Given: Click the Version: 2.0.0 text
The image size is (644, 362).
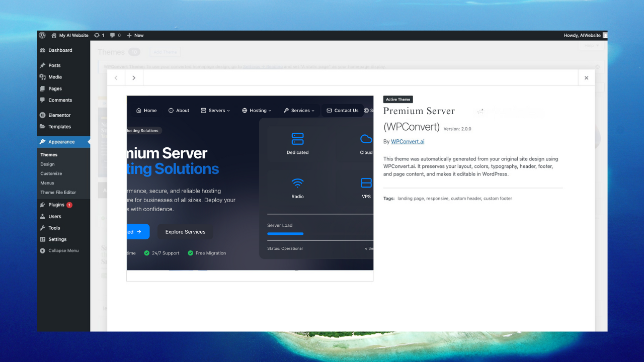Looking at the screenshot, I should pos(457,129).
